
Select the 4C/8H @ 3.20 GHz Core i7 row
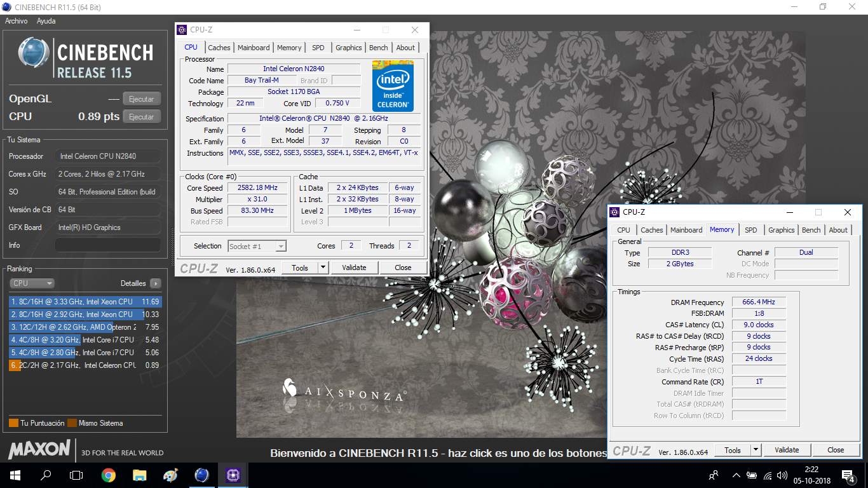click(85, 340)
